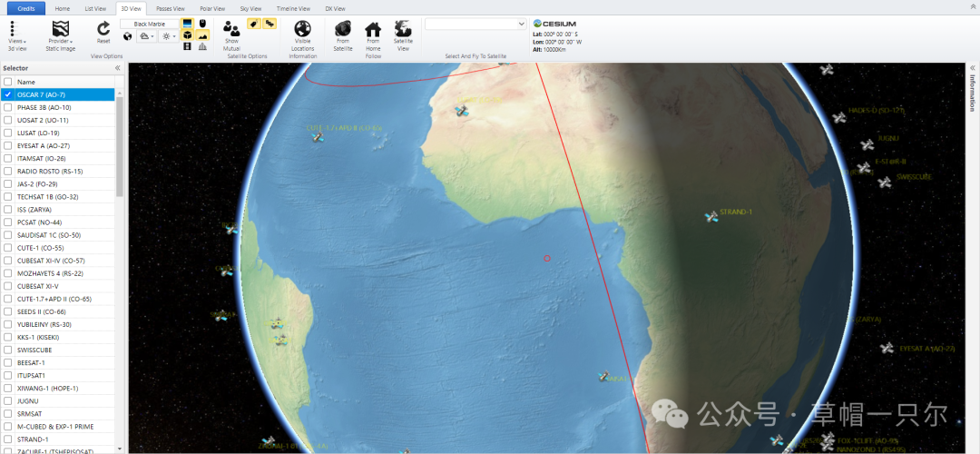Open the Passes View tab
Screen dimensions: 980x454
click(171, 9)
